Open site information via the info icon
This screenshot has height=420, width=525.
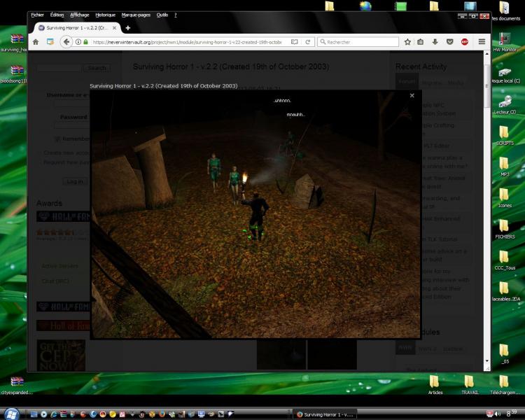coord(78,42)
